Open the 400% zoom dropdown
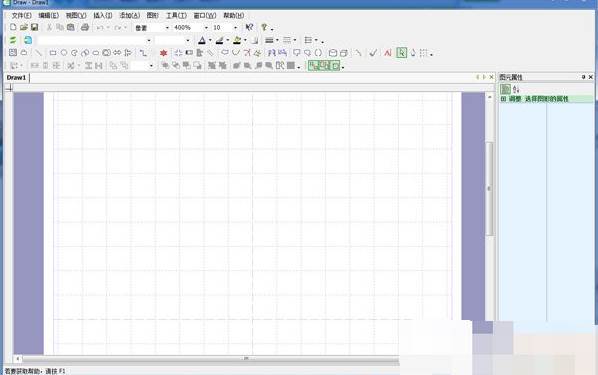Screen dimensions: 598x375 206,28
